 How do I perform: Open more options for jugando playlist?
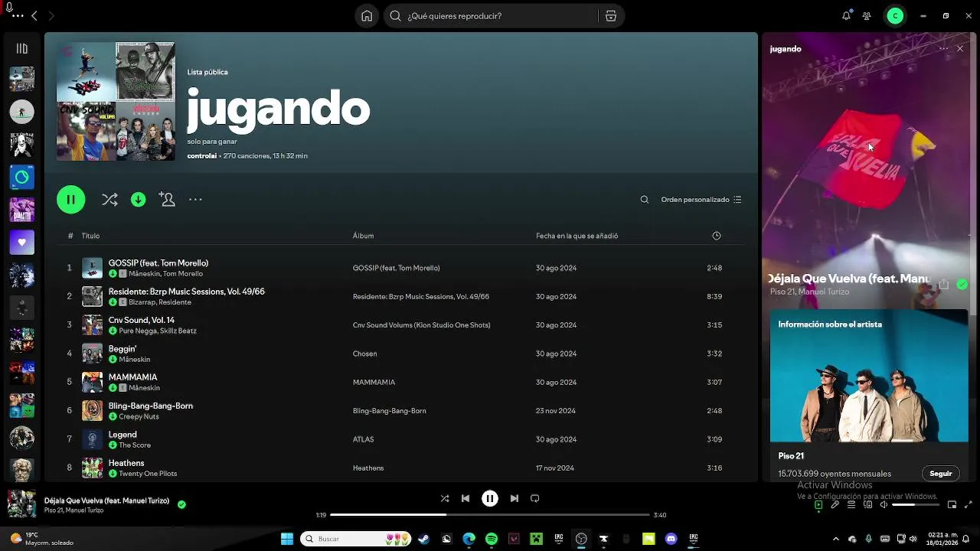pos(195,200)
